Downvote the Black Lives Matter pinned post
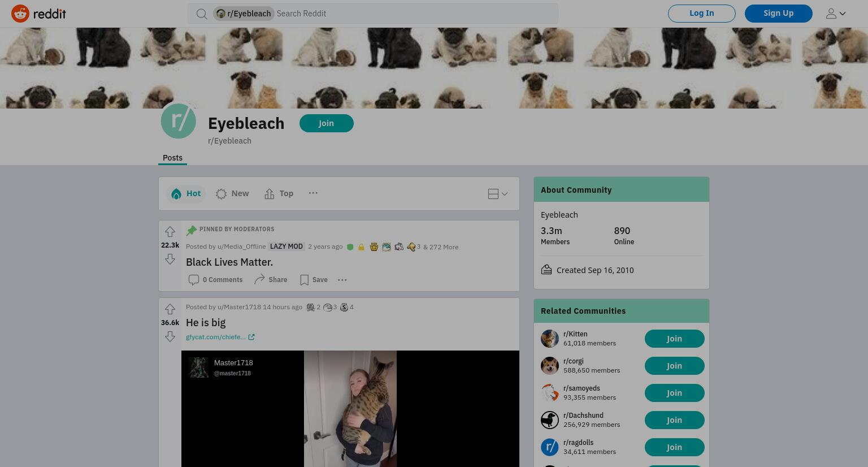The width and height of the screenshot is (868, 467). (x=170, y=259)
